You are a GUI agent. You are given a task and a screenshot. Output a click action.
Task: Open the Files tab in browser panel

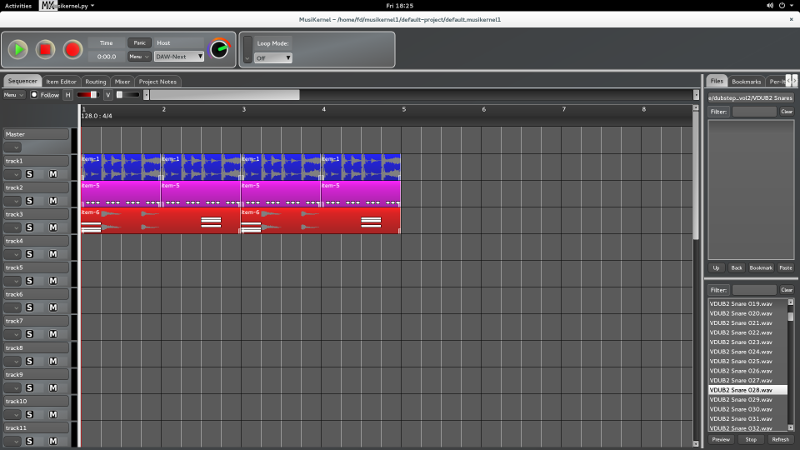click(717, 81)
